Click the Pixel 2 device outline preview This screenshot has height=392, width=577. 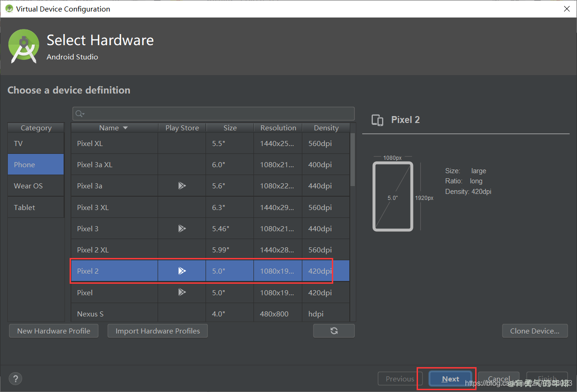(393, 196)
